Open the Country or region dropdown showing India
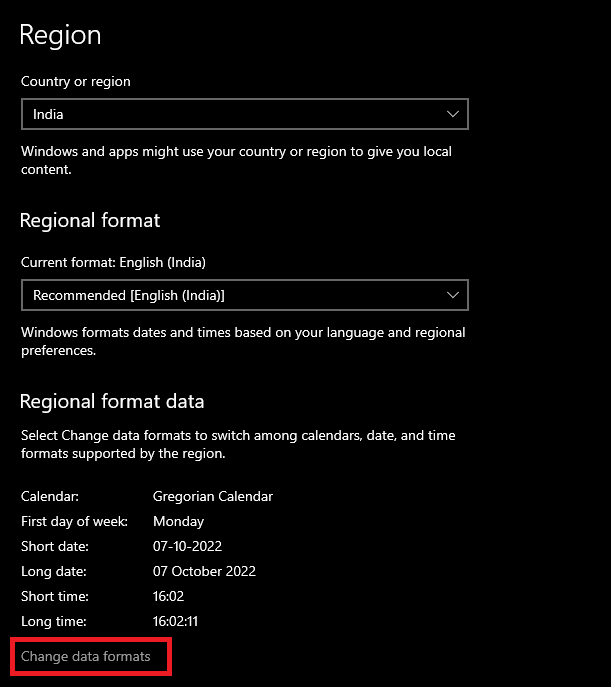The image size is (611, 687). (x=244, y=114)
